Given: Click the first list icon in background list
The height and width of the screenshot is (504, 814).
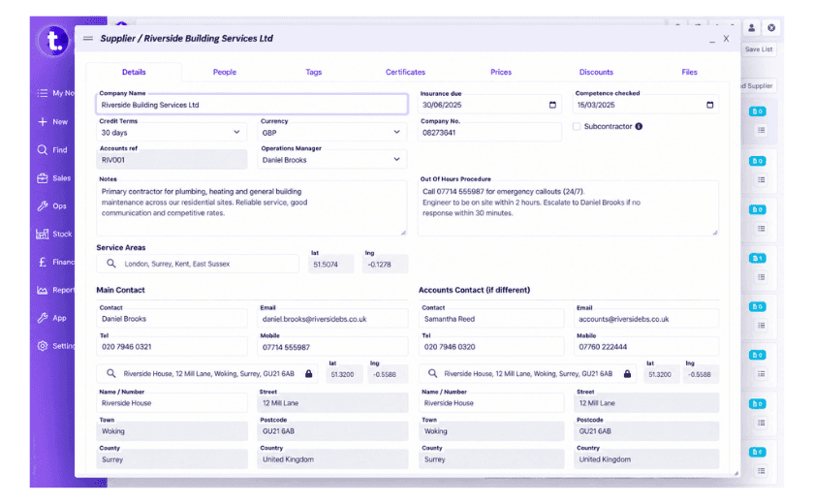Looking at the screenshot, I should point(762,130).
